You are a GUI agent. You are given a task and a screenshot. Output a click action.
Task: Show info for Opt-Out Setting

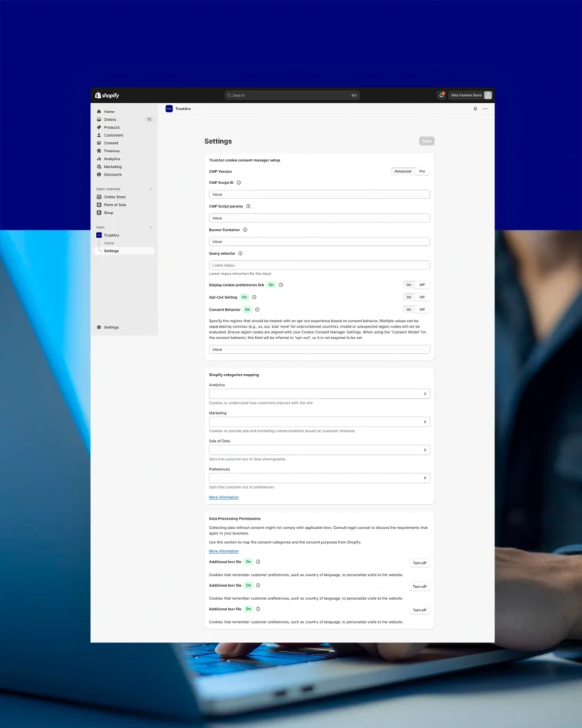[254, 298]
